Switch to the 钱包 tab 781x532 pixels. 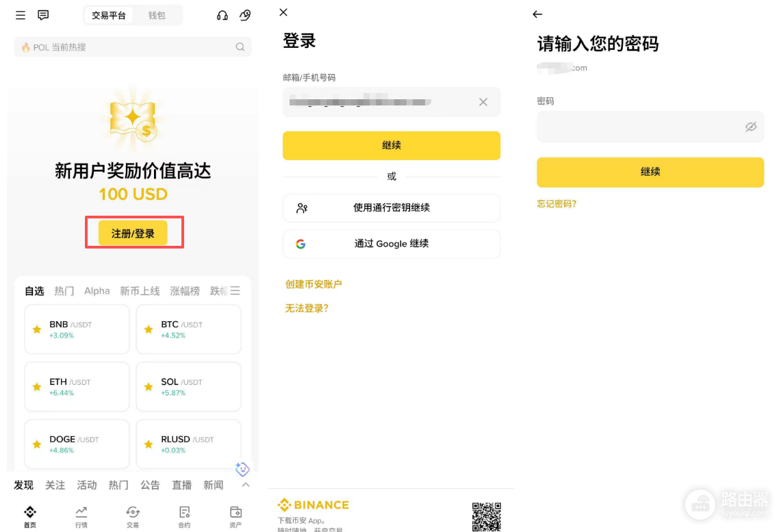(156, 16)
